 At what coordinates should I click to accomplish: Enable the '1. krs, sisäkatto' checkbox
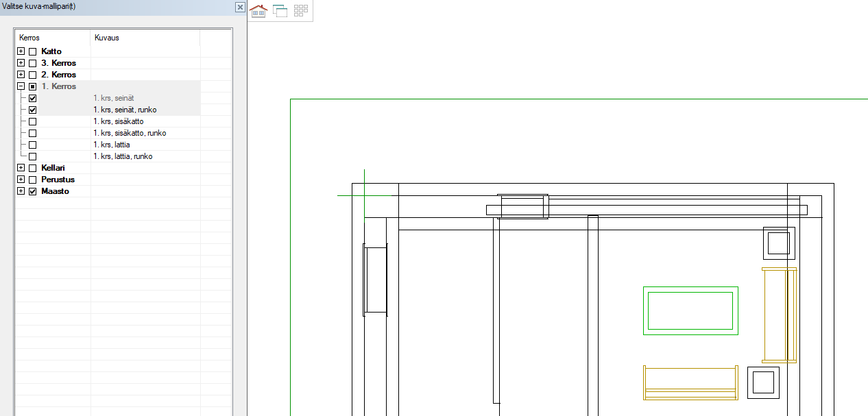pos(32,121)
